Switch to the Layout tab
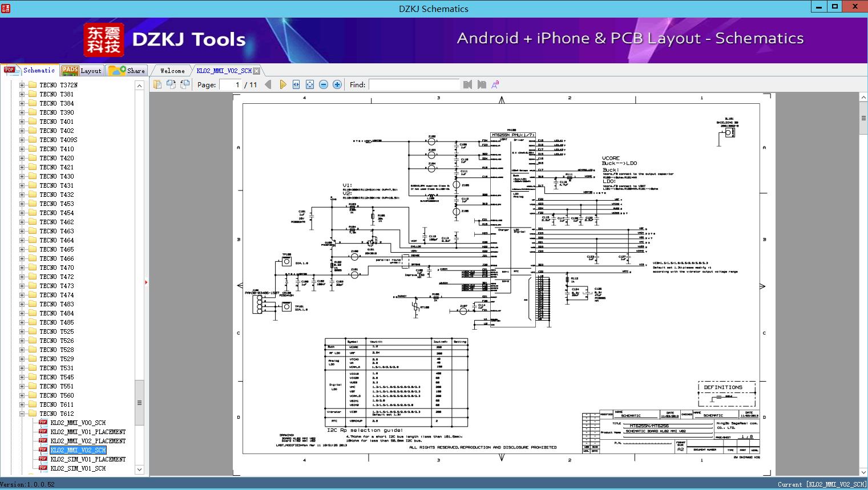868x490 pixels. (82, 71)
